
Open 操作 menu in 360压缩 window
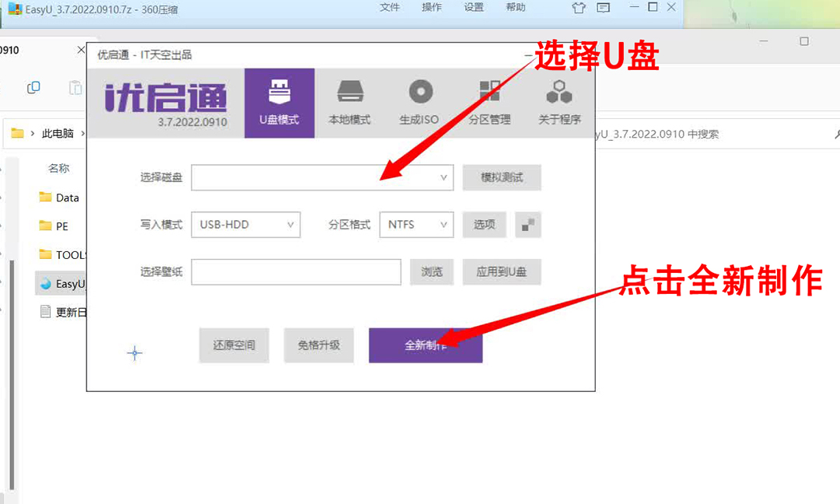coord(432,8)
